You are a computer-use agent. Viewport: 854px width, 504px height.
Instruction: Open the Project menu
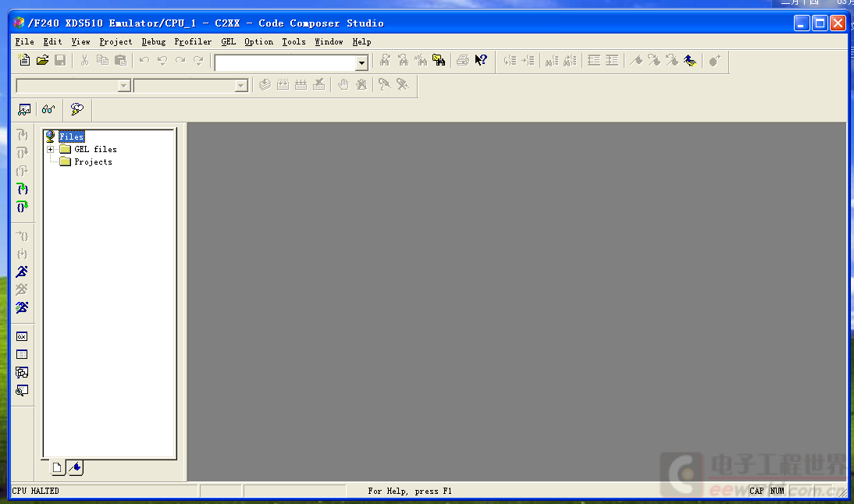pyautogui.click(x=116, y=42)
